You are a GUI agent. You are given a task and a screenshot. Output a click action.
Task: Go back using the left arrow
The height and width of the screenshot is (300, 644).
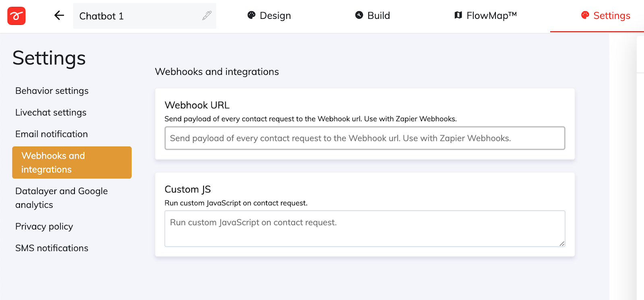pos(59,16)
